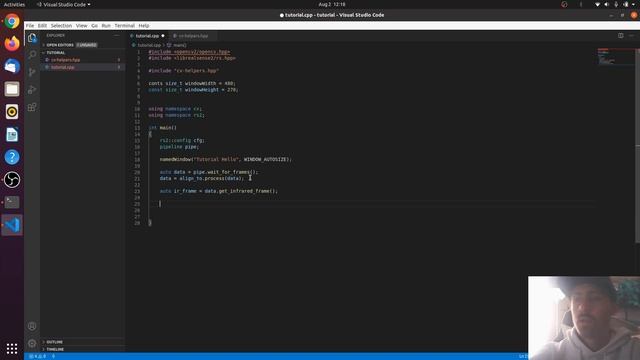Expand the Open Editors section
This screenshot has width=640, height=360.
(x=60, y=45)
